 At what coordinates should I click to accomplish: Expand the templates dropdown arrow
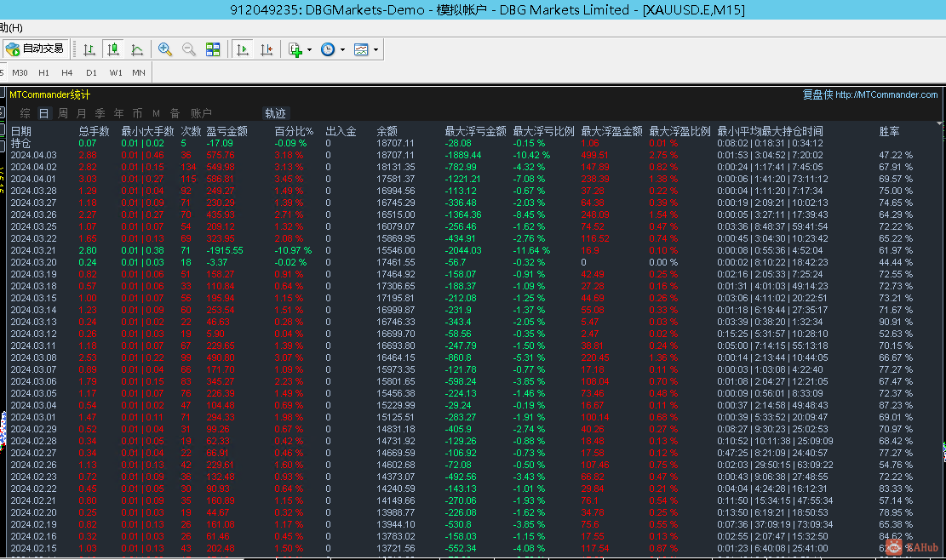pyautogui.click(x=376, y=49)
